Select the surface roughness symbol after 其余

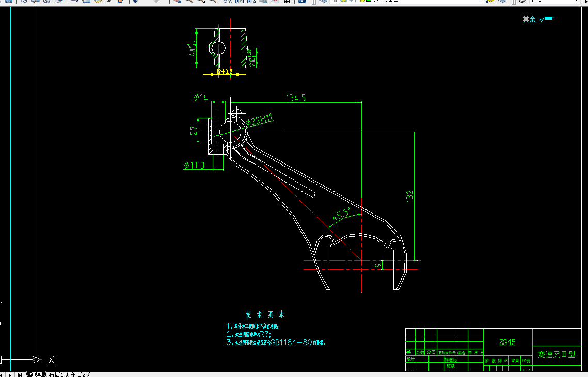pos(546,19)
